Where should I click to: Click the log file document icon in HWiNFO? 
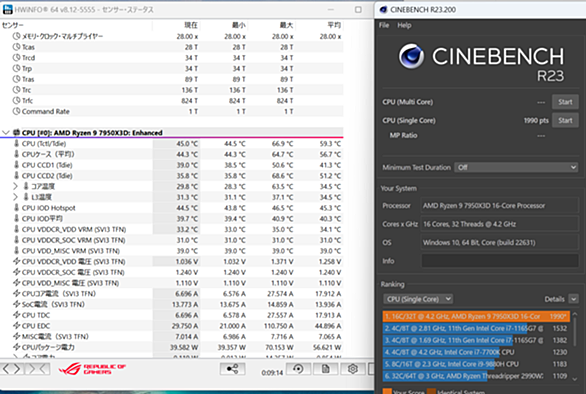coord(326,369)
